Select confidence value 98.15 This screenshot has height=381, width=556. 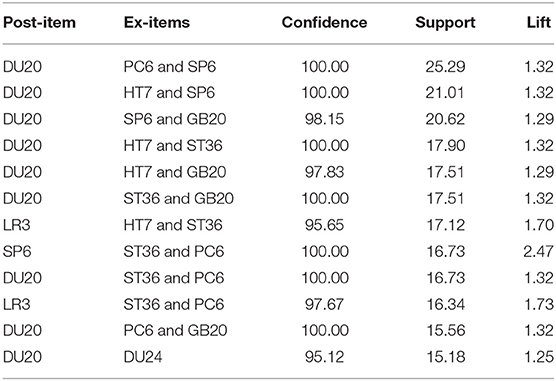(324, 119)
